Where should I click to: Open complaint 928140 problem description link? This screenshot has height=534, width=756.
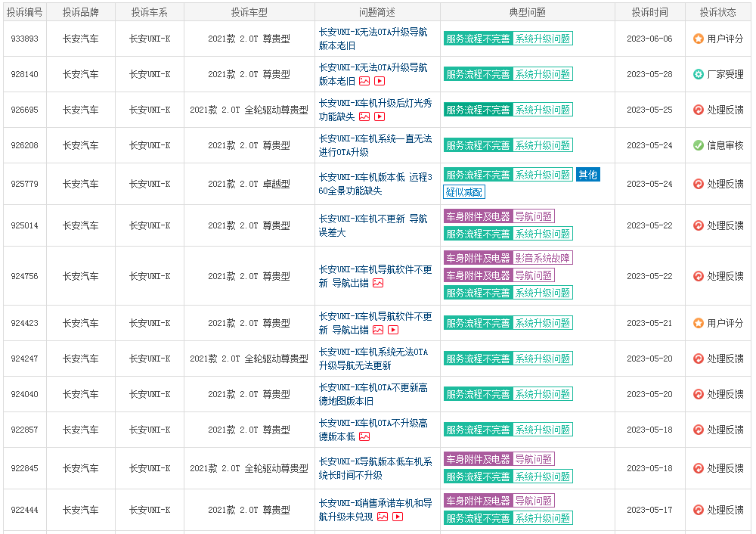point(373,74)
